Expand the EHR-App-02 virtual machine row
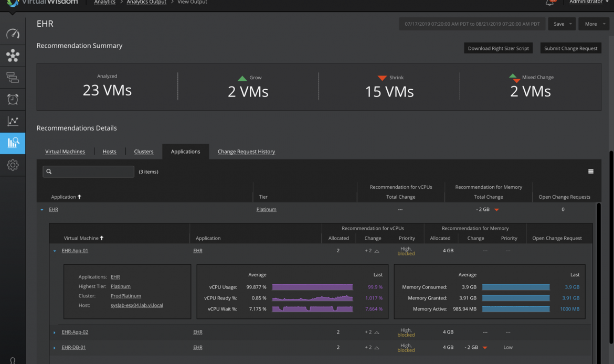 point(55,333)
